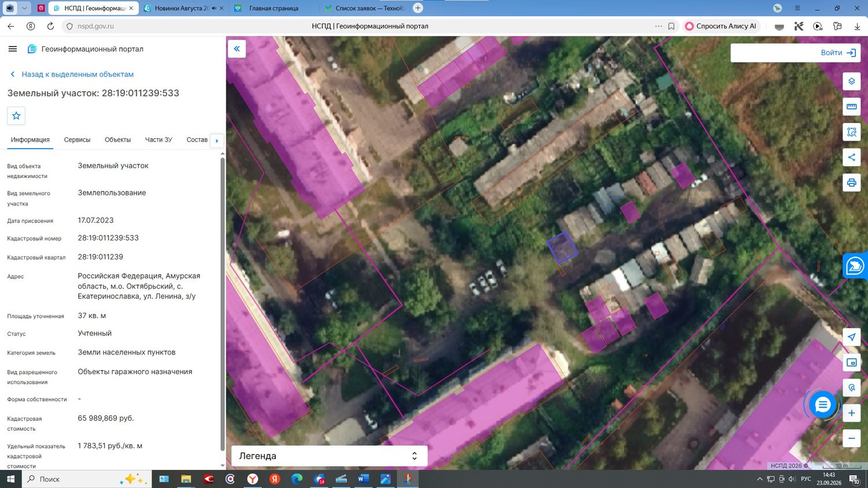The image size is (868, 488).
Task: Go back via Назад к выделенным объектам
Action: point(72,74)
